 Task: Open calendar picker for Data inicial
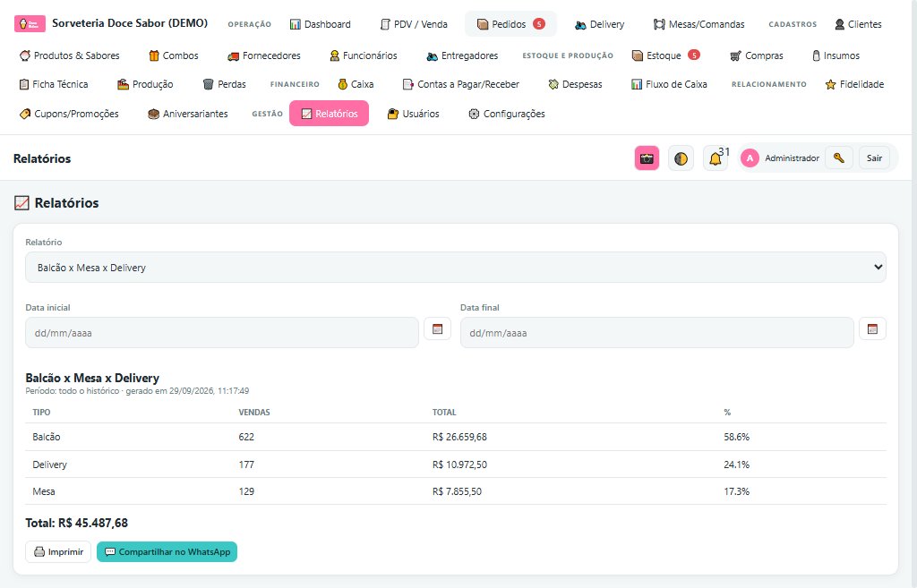(437, 329)
